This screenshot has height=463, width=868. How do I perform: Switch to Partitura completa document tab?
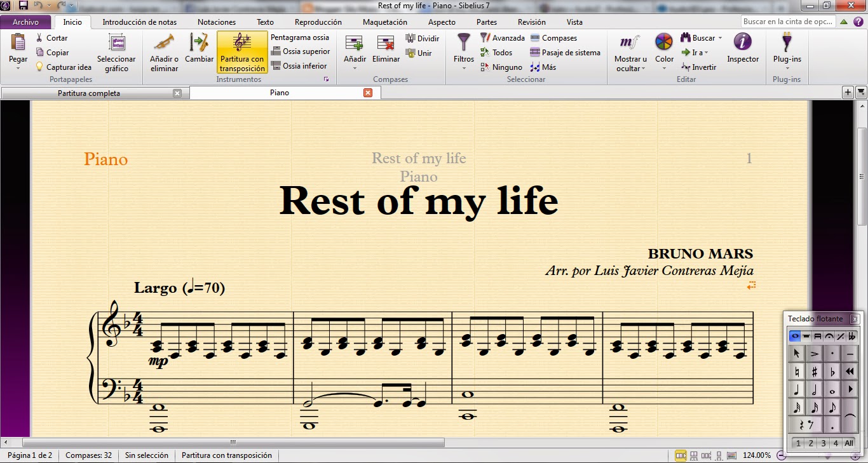pyautogui.click(x=89, y=93)
